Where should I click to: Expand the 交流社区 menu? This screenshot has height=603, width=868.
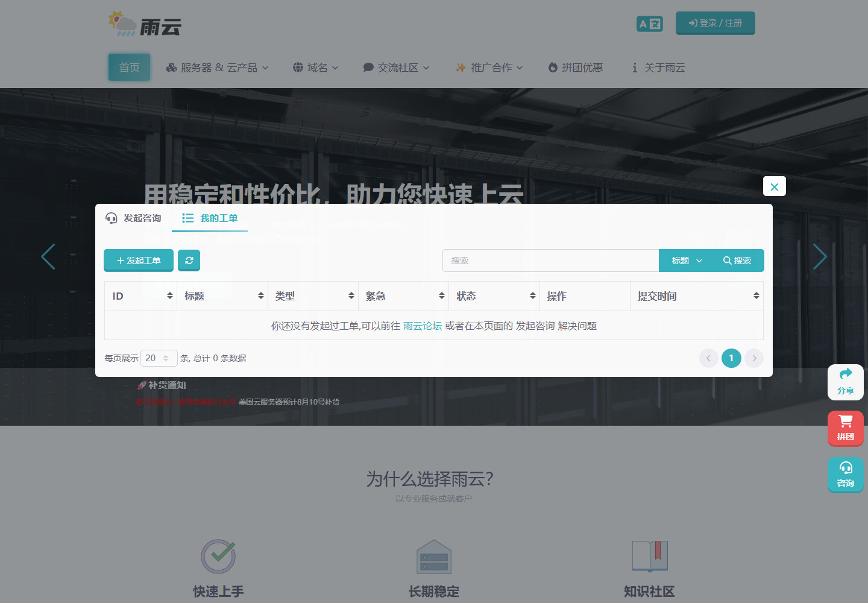[396, 68]
